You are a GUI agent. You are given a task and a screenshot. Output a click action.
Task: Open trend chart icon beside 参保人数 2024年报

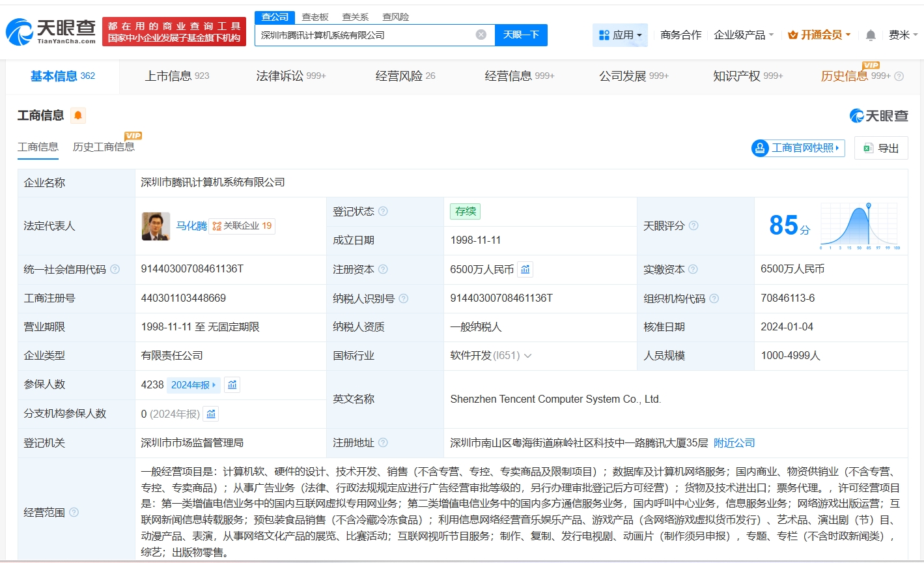tap(232, 384)
